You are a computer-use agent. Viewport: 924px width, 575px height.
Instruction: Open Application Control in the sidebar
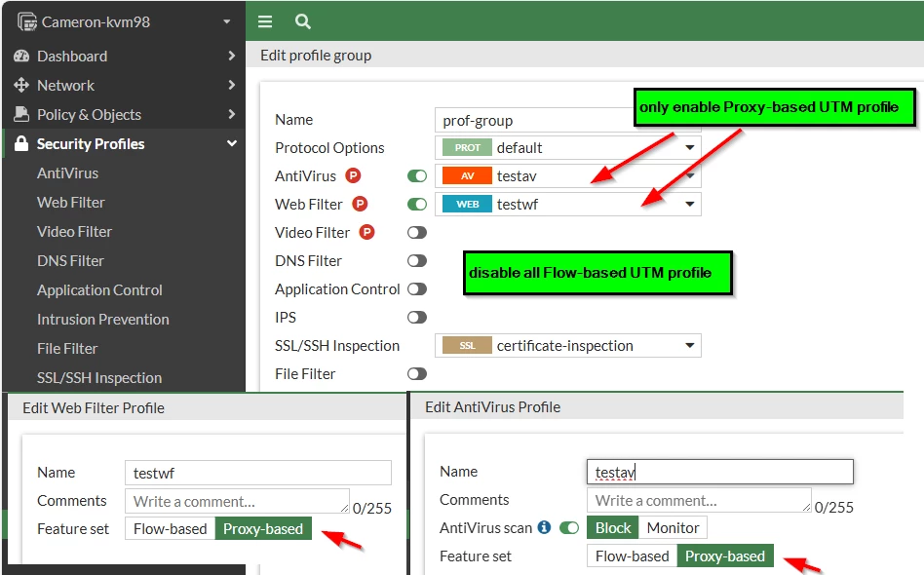pos(99,289)
